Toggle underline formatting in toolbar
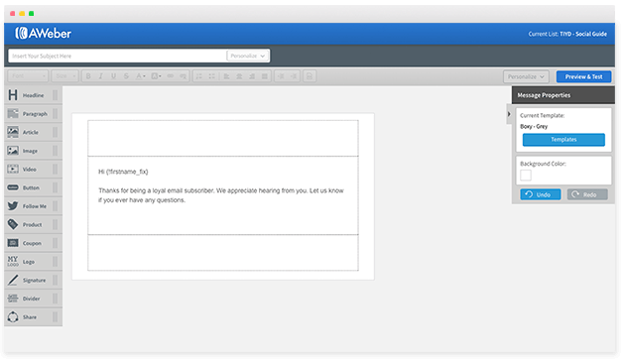623x364 pixels. point(114,76)
